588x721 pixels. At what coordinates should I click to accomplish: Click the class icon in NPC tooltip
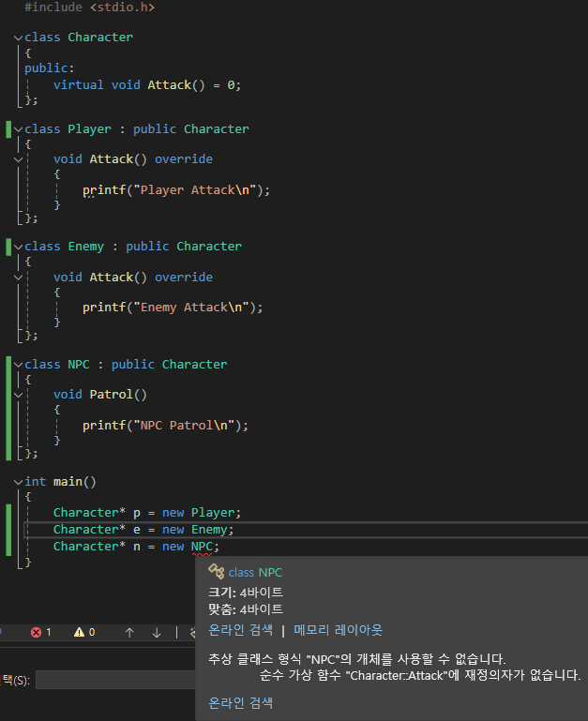click(216, 572)
